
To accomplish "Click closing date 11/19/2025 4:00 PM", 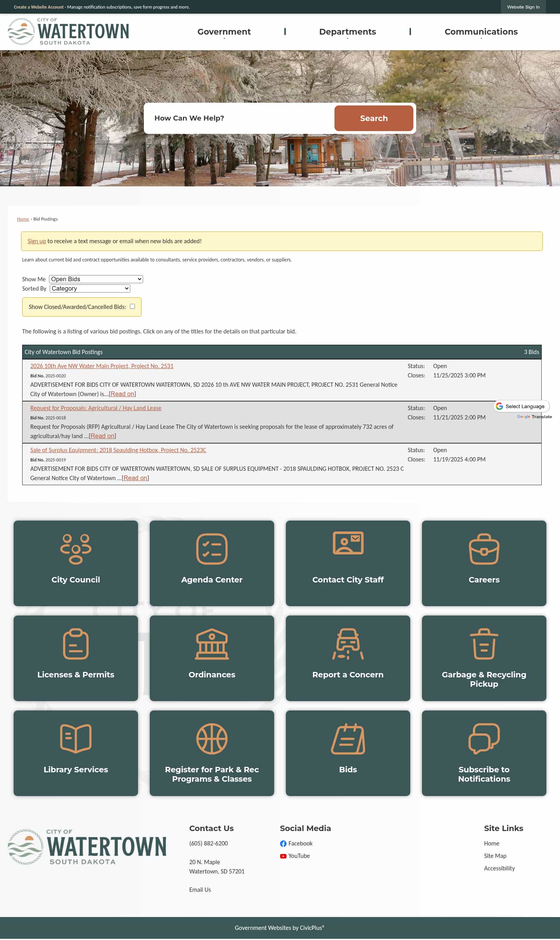I will [459, 459].
